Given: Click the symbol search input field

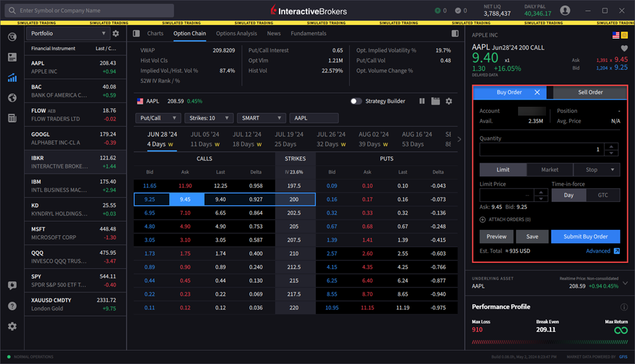Looking at the screenshot, I should pyautogui.click(x=90, y=11).
